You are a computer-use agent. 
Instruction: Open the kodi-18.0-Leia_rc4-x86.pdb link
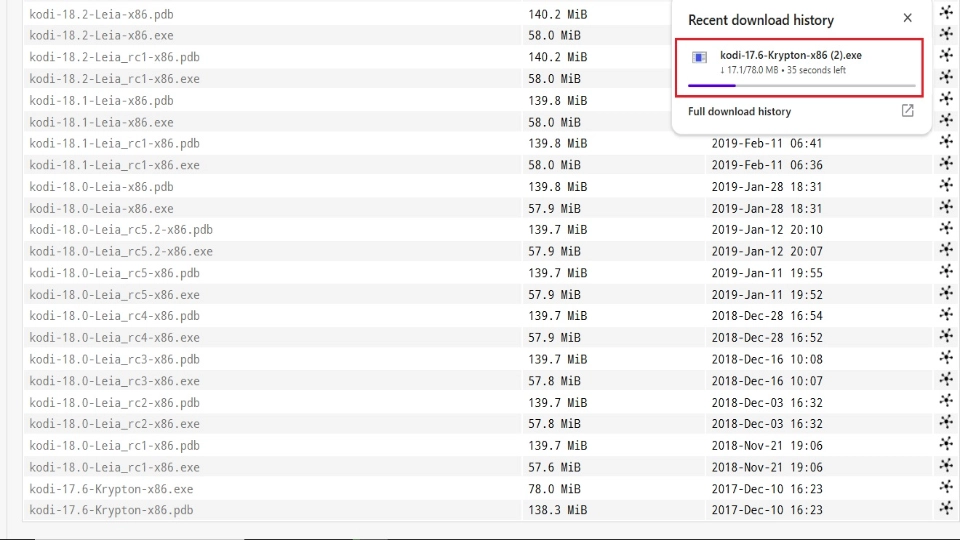(x=114, y=316)
